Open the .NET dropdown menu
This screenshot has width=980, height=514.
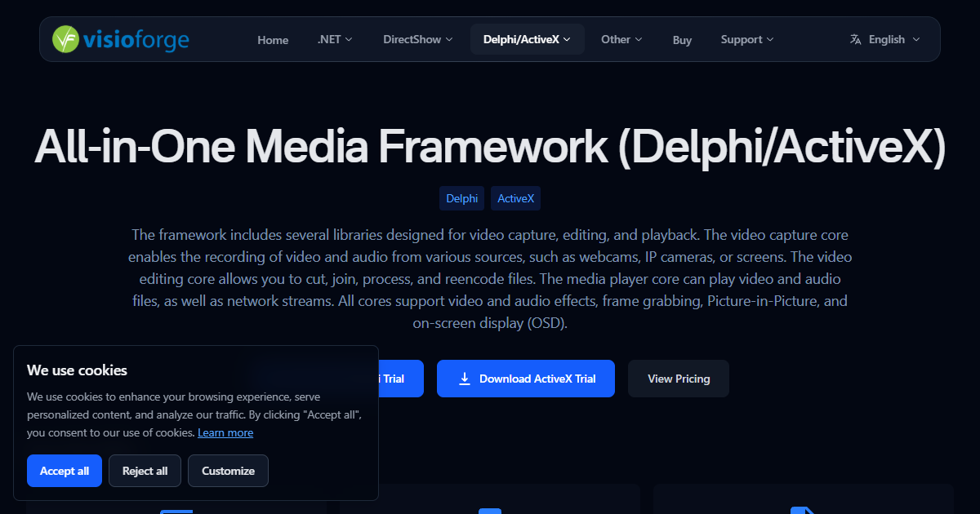pyautogui.click(x=334, y=38)
